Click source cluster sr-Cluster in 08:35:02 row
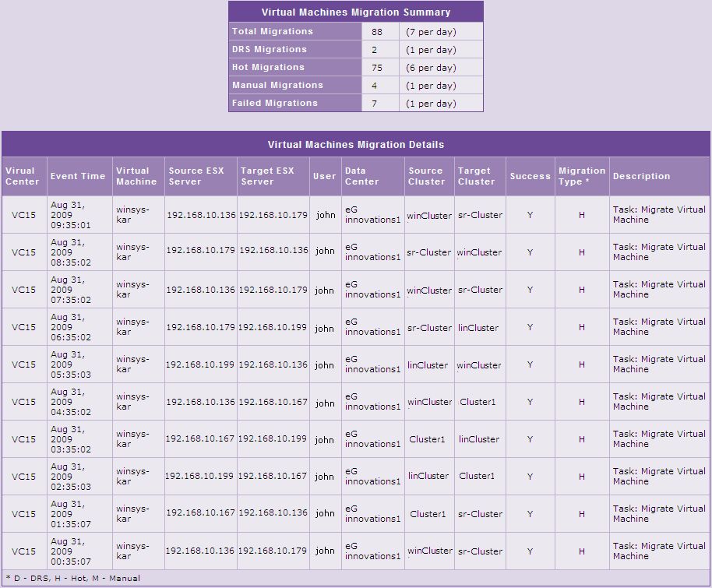The height and width of the screenshot is (588, 712). [x=428, y=252]
